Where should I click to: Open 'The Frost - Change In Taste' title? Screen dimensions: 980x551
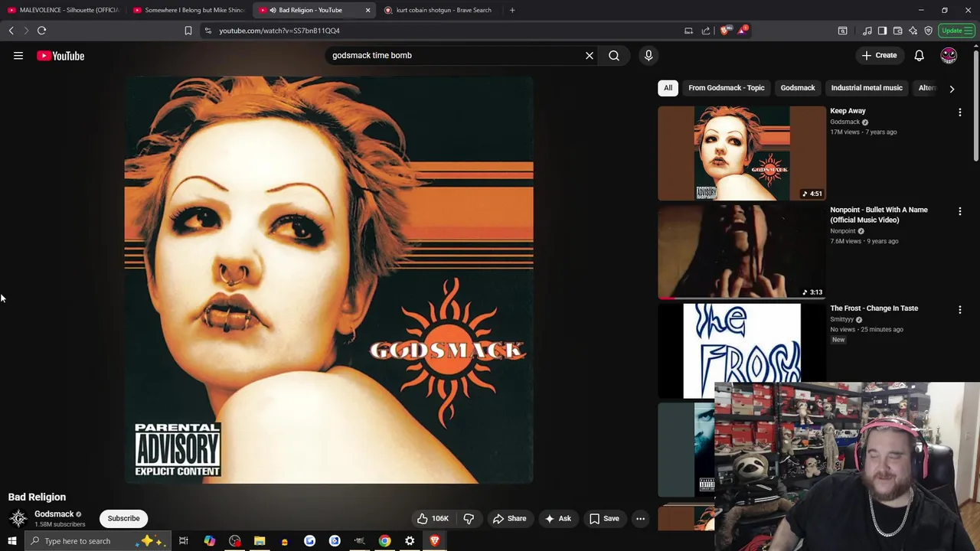pos(874,308)
